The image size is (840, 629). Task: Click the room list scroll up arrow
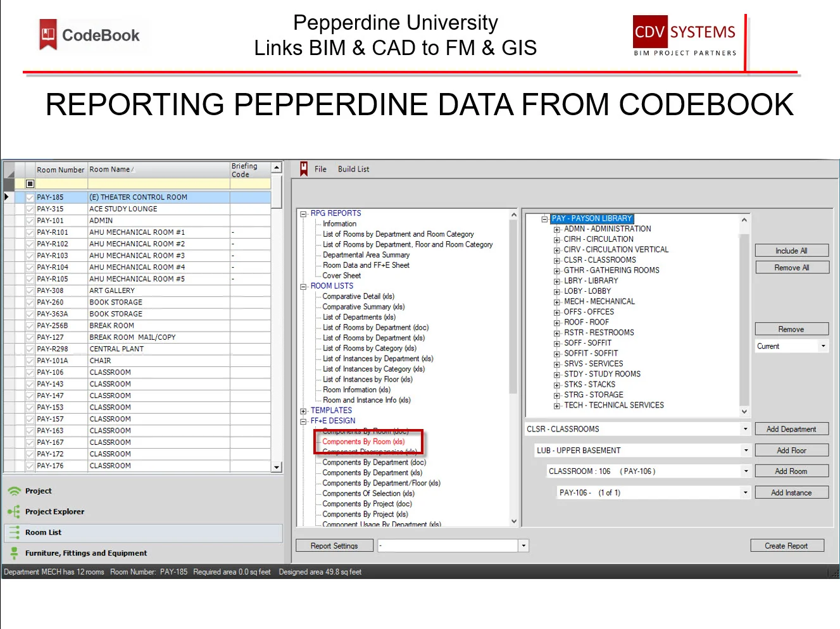[x=277, y=167]
